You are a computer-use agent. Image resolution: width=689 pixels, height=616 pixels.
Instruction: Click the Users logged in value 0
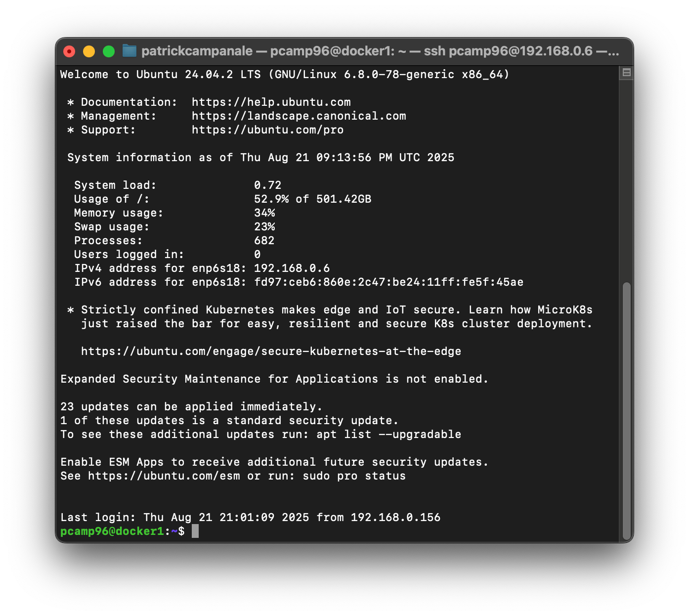coord(258,255)
